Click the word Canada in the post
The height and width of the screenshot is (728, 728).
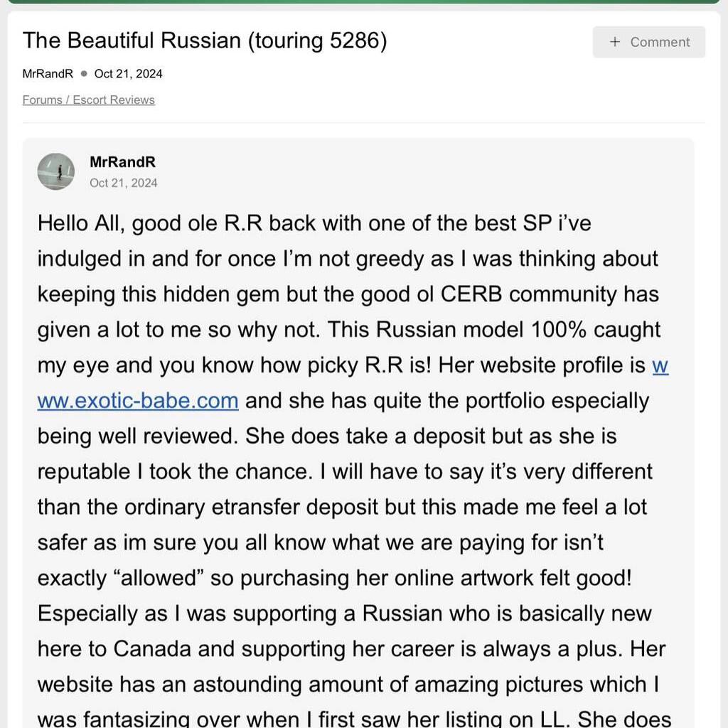click(x=151, y=649)
